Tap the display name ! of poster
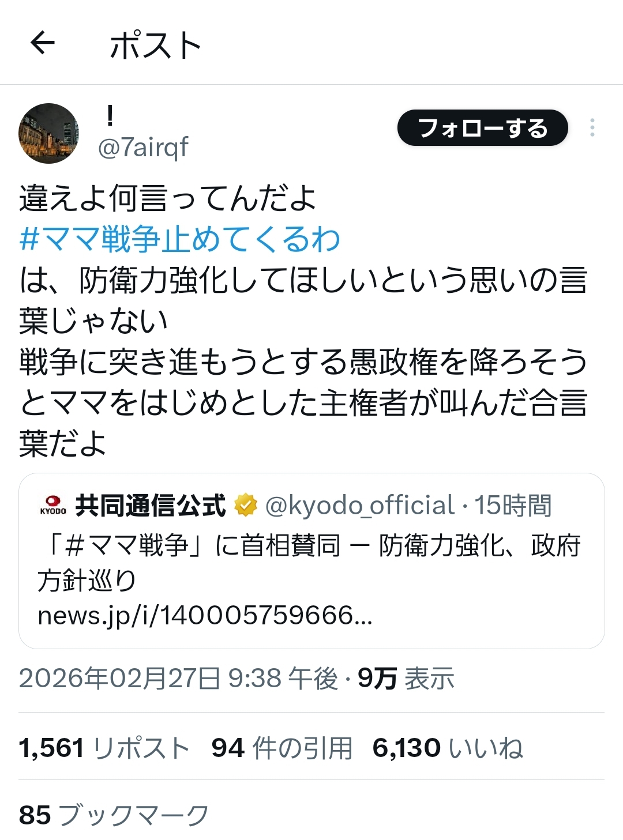 [x=110, y=117]
